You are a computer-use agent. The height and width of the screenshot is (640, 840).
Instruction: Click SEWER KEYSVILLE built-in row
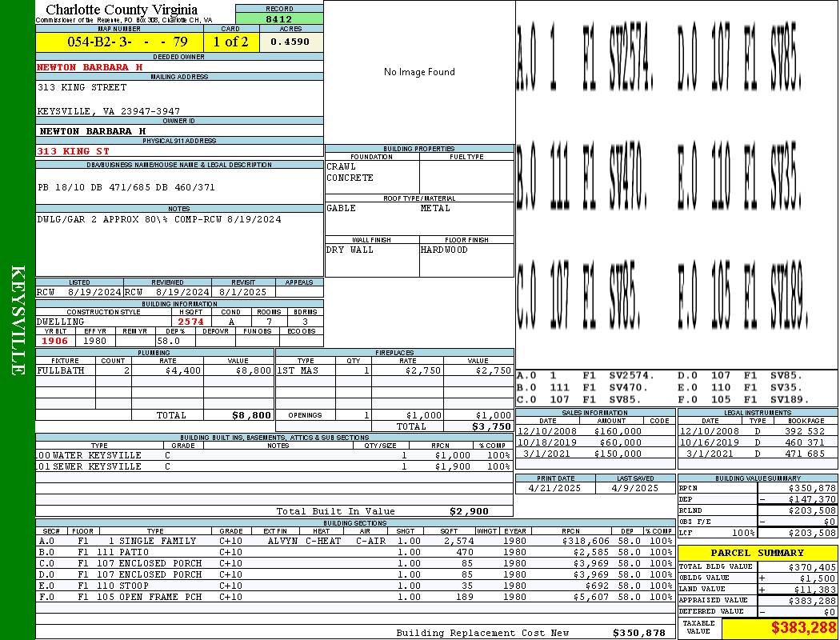click(274, 466)
